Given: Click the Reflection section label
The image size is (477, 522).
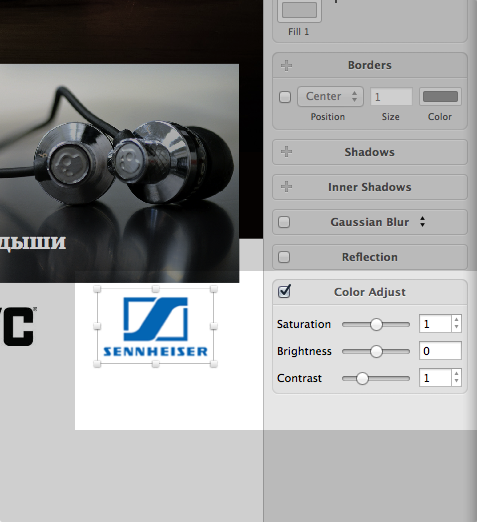Looking at the screenshot, I should [x=370, y=257].
